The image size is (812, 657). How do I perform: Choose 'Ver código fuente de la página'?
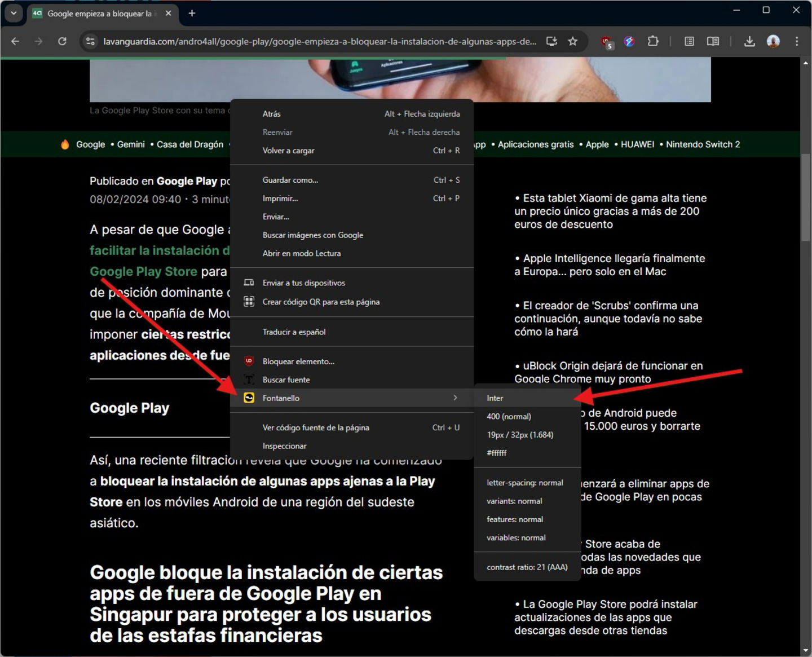(x=352, y=427)
